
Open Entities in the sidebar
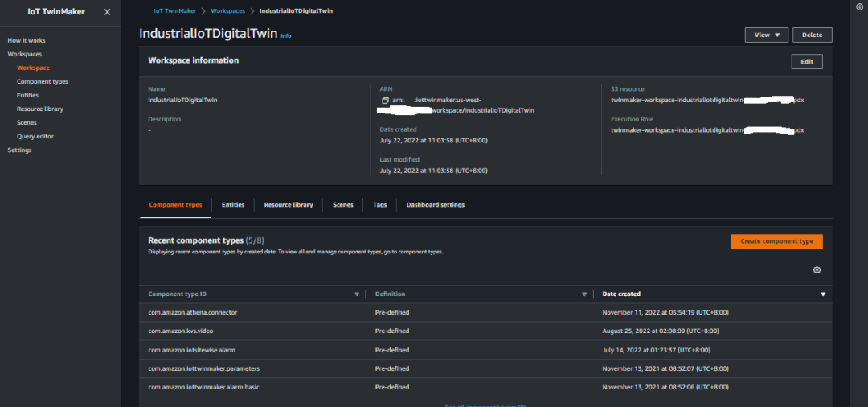click(x=27, y=95)
